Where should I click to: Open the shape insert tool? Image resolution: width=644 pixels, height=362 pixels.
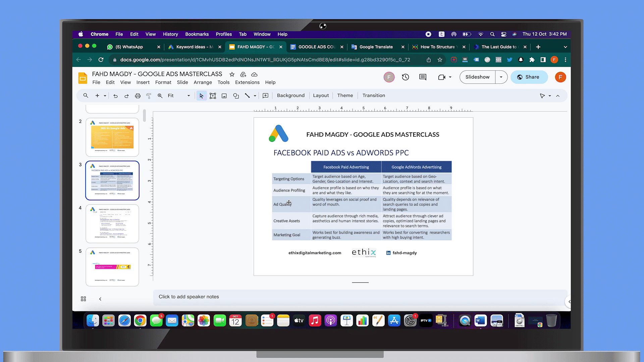236,96
